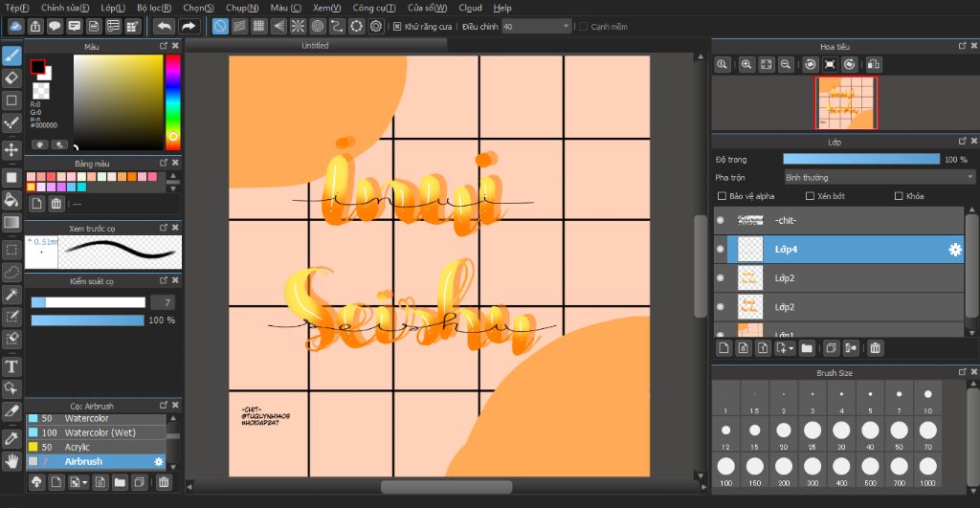
Task: Enable the Xén bớt checkbox
Action: coord(810,196)
